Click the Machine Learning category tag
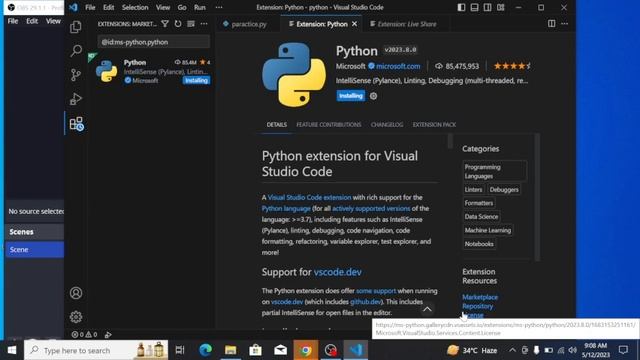640x360 pixels. (488, 230)
